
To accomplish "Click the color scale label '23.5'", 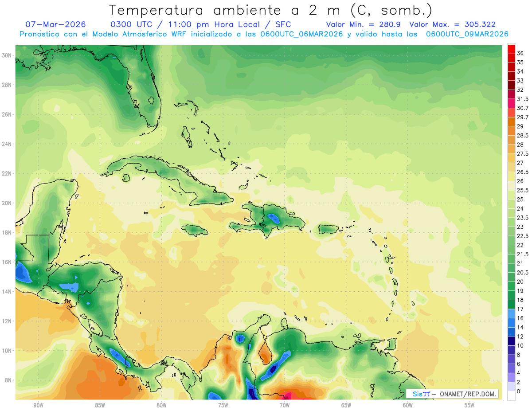I will (523, 218).
